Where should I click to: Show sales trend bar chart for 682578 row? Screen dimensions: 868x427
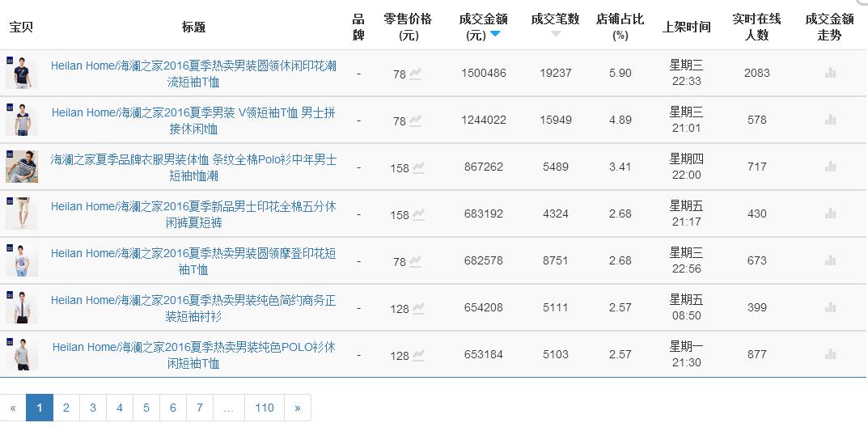pos(830,260)
